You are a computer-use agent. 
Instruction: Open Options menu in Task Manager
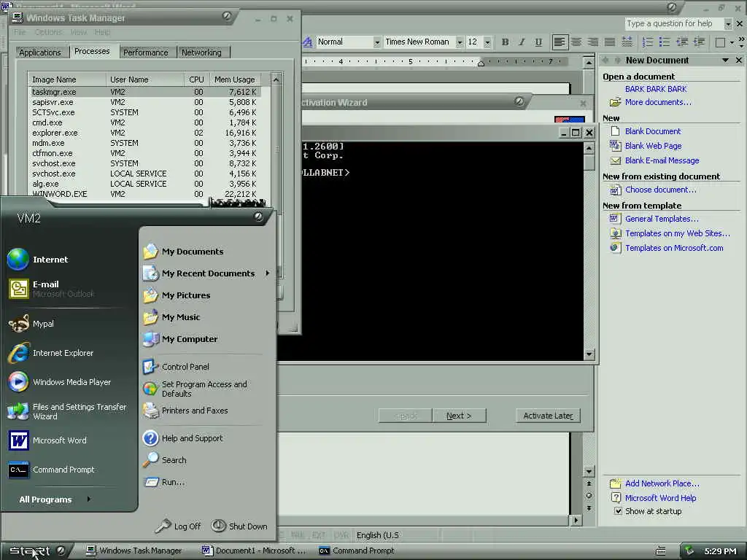click(48, 32)
